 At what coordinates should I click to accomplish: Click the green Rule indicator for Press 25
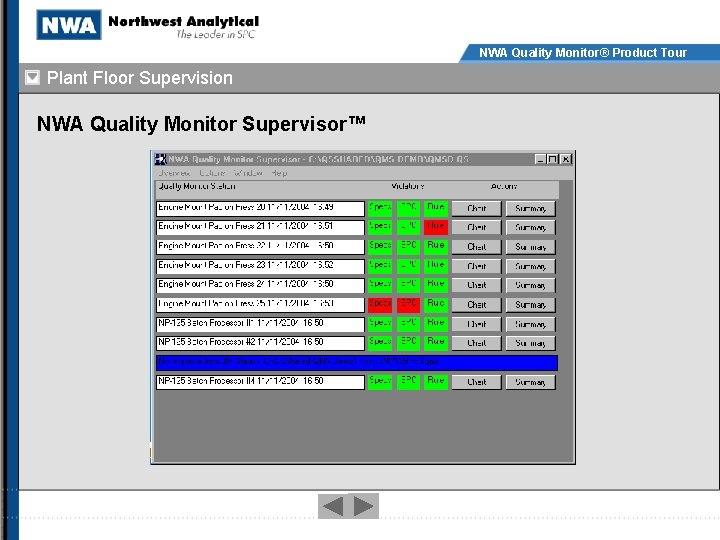coord(436,304)
